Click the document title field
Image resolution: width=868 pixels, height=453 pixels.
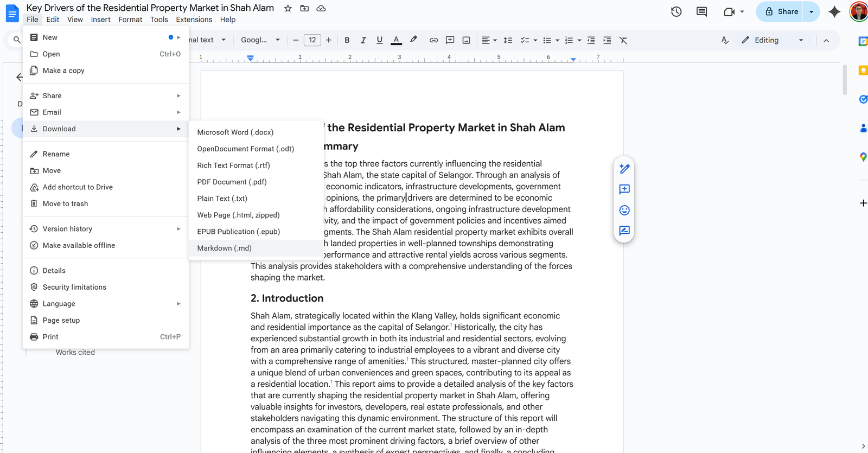[150, 8]
